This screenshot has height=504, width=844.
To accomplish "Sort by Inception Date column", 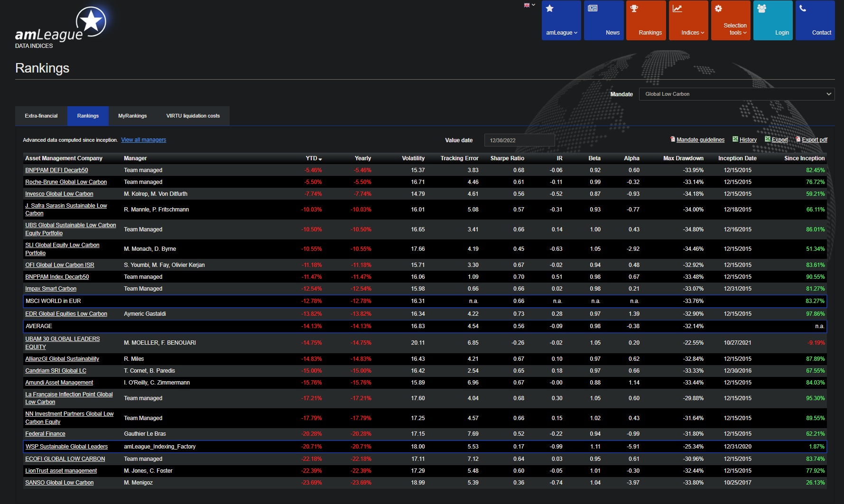I will (737, 158).
